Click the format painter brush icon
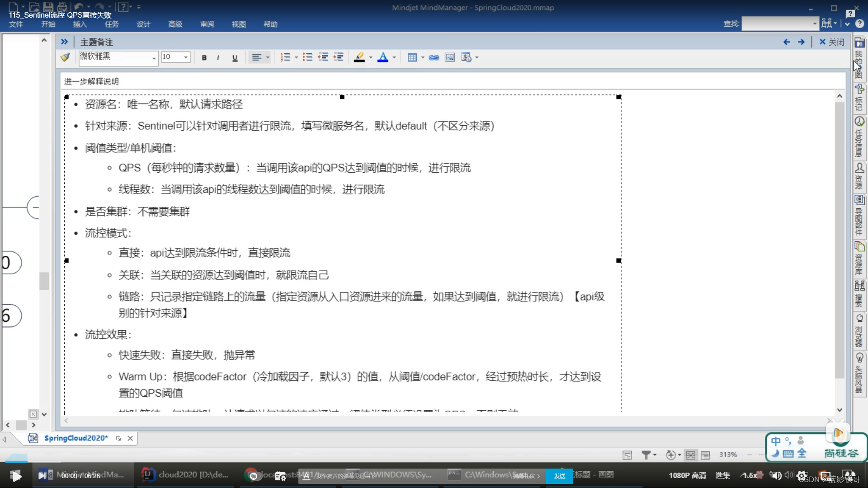Image resolution: width=868 pixels, height=488 pixels. point(66,57)
